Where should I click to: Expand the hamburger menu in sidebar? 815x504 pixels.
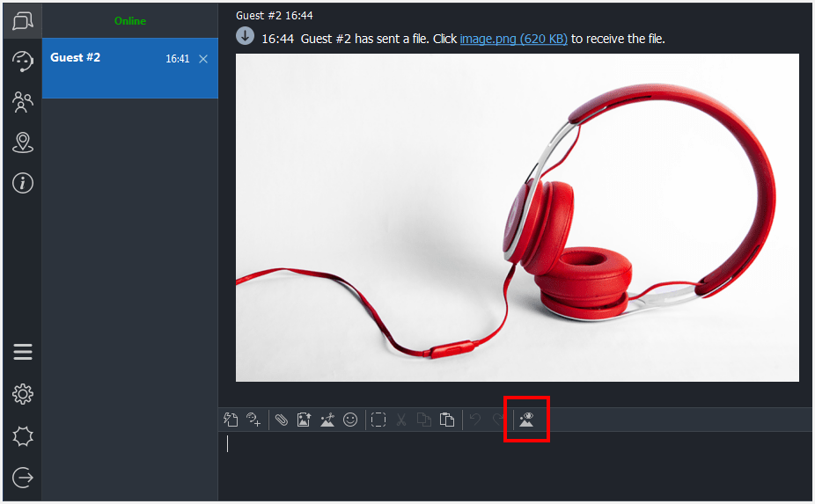point(23,353)
